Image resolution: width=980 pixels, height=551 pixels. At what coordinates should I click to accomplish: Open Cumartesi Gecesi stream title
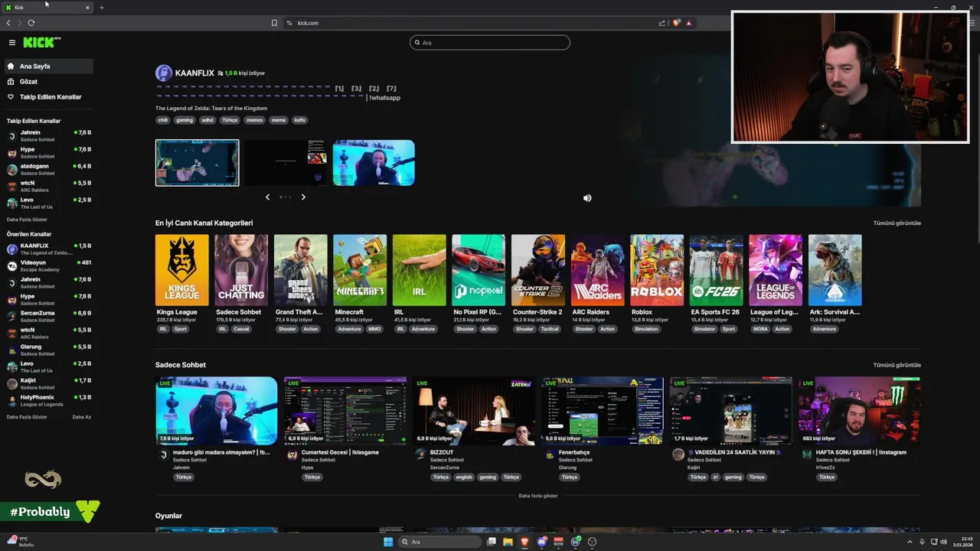click(x=340, y=452)
